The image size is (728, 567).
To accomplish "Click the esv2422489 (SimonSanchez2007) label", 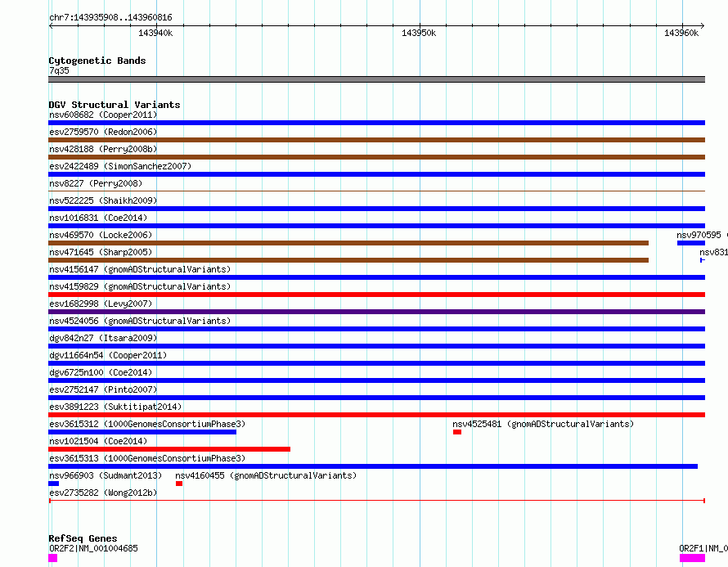I will (x=120, y=166).
